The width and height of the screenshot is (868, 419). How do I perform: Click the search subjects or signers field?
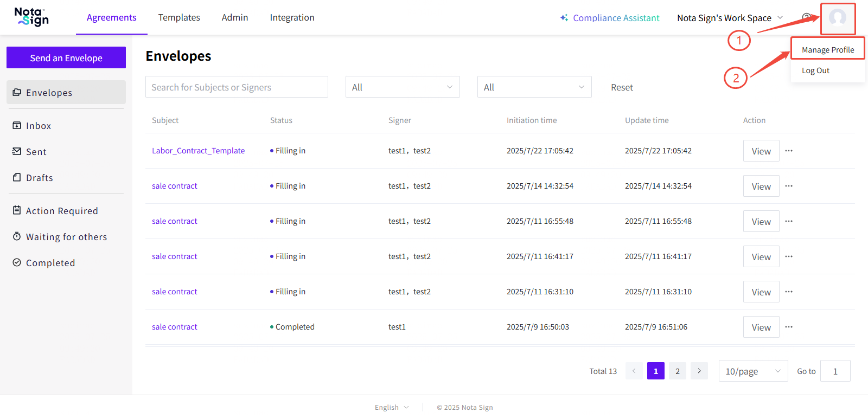click(237, 87)
